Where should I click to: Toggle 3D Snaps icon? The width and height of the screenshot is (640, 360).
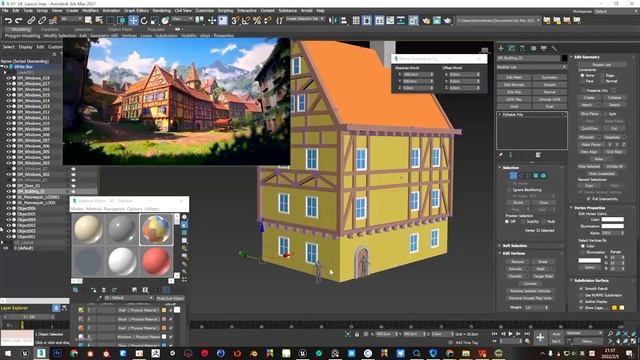click(x=235, y=20)
